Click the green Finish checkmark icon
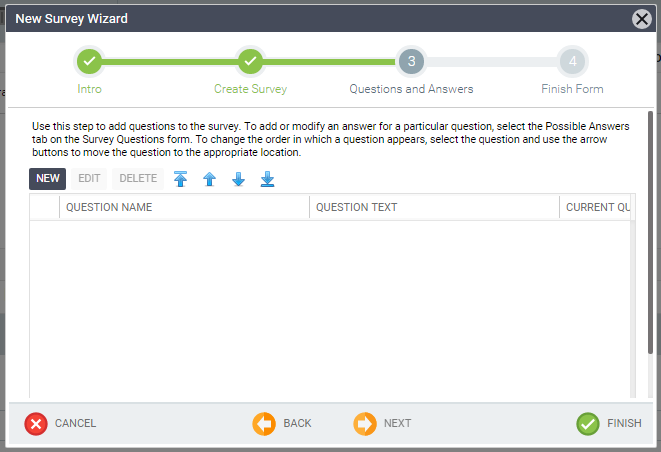This screenshot has width=661, height=452. coord(588,424)
